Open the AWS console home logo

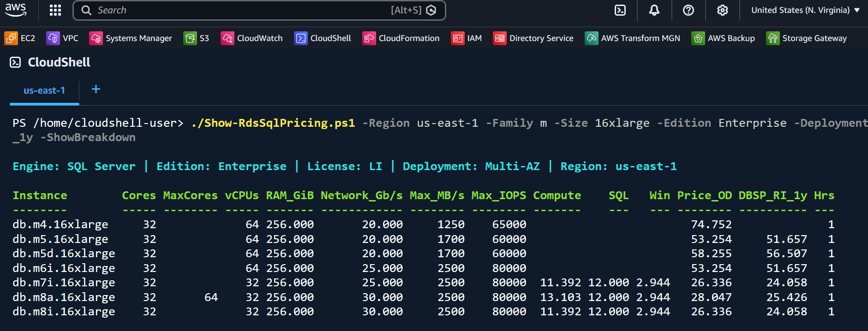pos(16,10)
